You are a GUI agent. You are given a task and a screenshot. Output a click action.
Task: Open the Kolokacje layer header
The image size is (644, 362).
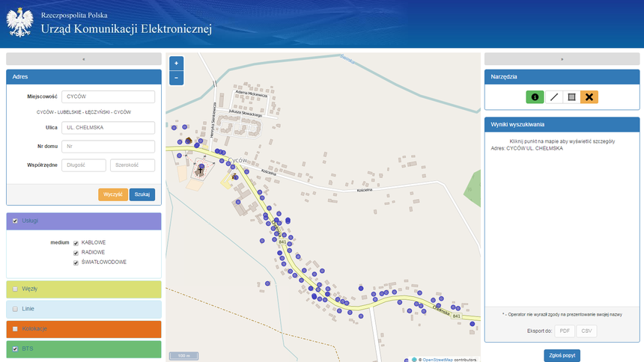point(83,329)
